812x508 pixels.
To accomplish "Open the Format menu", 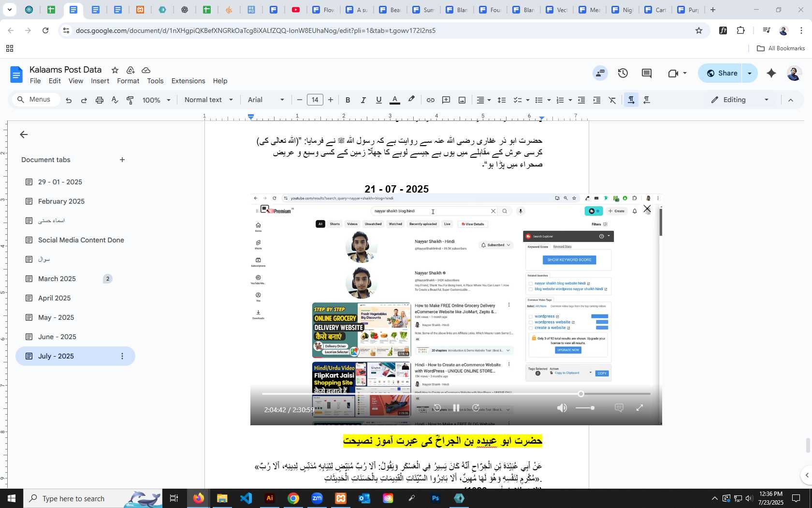I will tap(128, 81).
